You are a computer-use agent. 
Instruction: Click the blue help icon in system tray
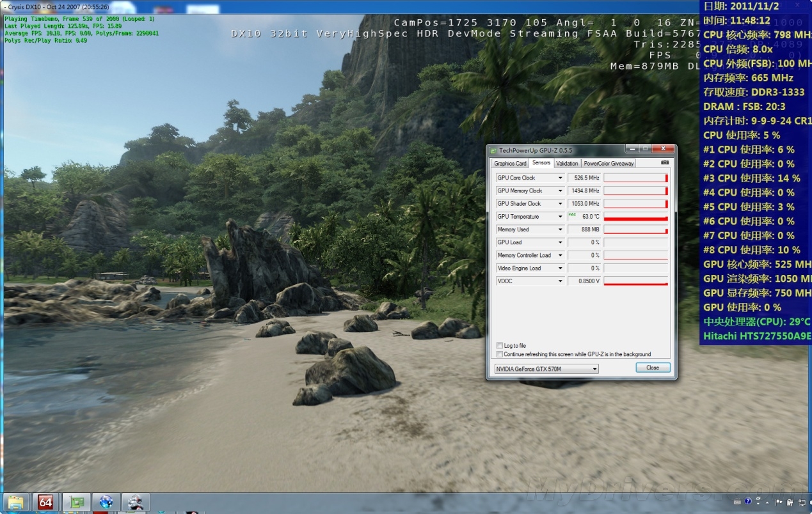click(x=748, y=502)
